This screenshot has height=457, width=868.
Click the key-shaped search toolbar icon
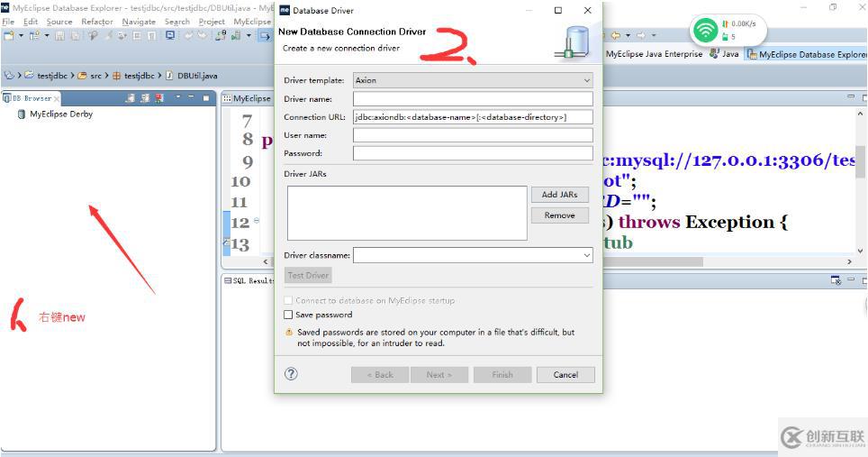click(x=93, y=35)
